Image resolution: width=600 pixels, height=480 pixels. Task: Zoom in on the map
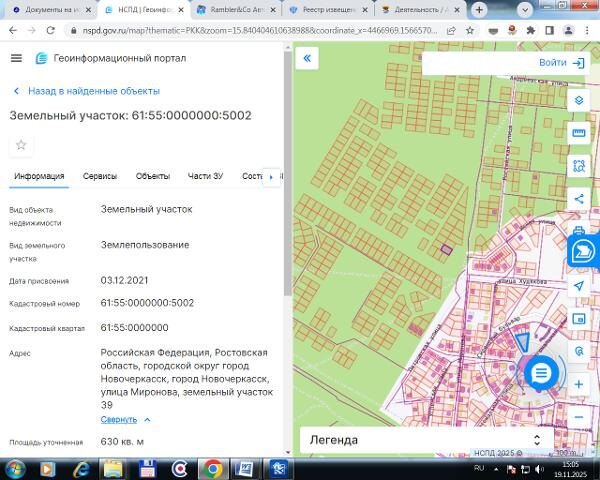(579, 384)
